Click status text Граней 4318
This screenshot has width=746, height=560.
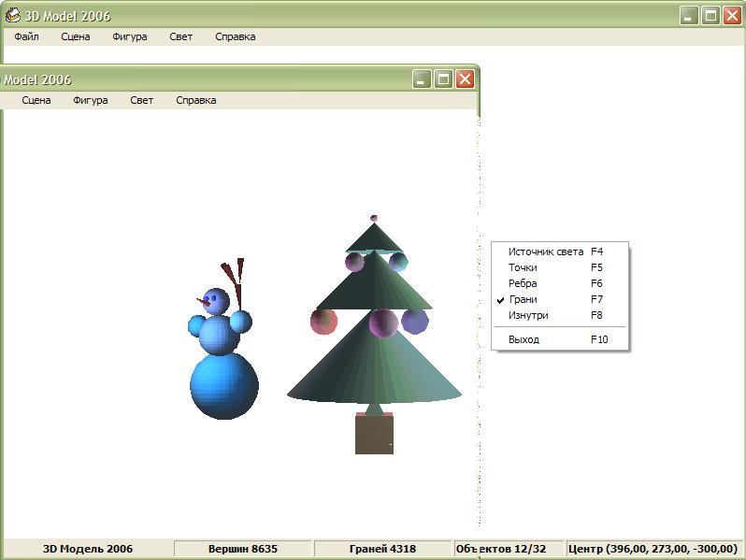[x=382, y=549]
